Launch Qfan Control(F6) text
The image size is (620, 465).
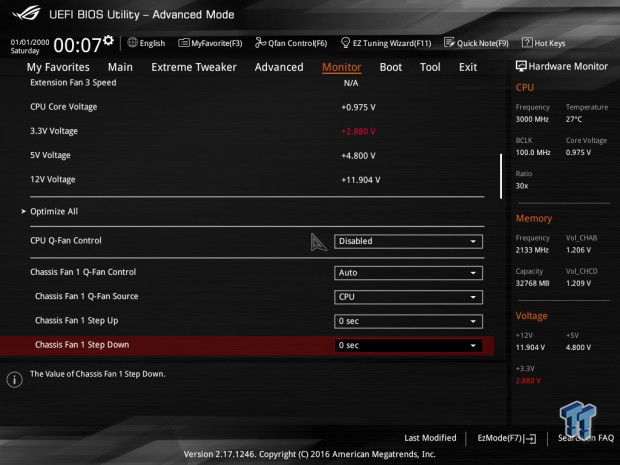coord(298,43)
